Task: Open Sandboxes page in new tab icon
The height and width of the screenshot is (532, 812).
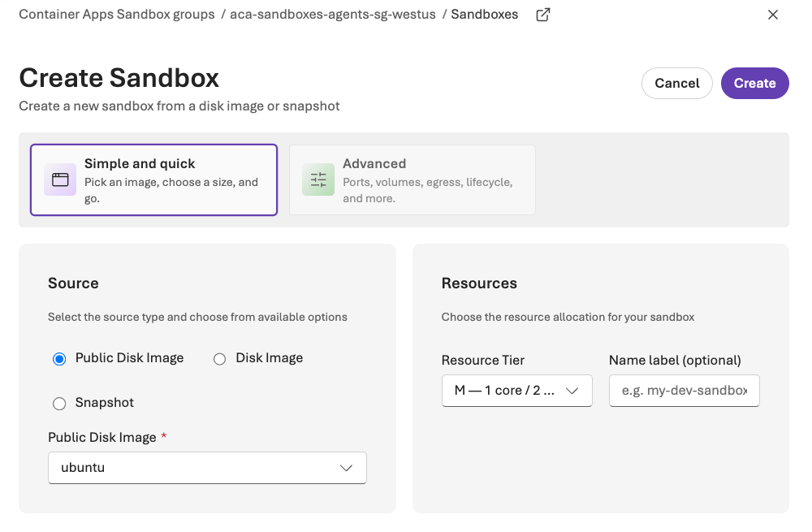Action: 542,15
